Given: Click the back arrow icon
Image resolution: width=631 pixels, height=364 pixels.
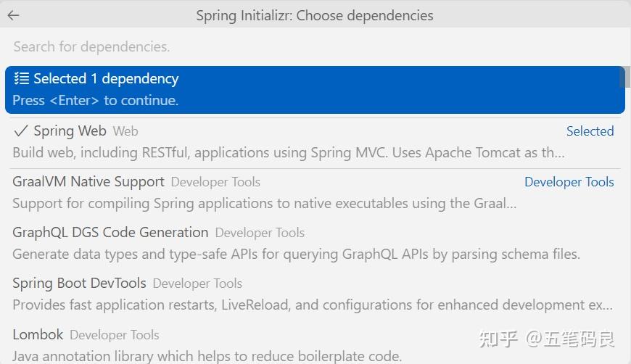Looking at the screenshot, I should point(13,15).
